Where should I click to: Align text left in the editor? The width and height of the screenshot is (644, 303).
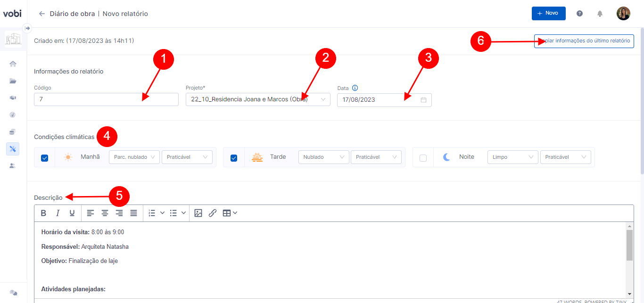pos(91,213)
